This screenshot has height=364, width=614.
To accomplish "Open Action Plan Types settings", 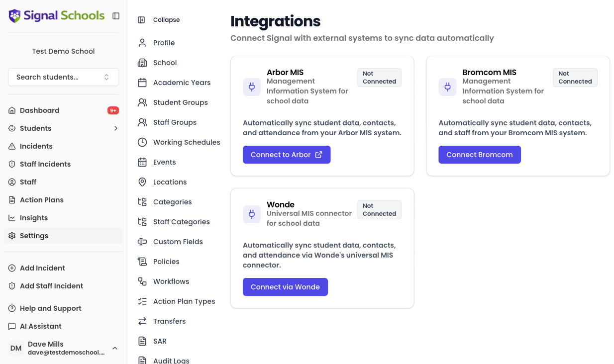I will coord(184,301).
